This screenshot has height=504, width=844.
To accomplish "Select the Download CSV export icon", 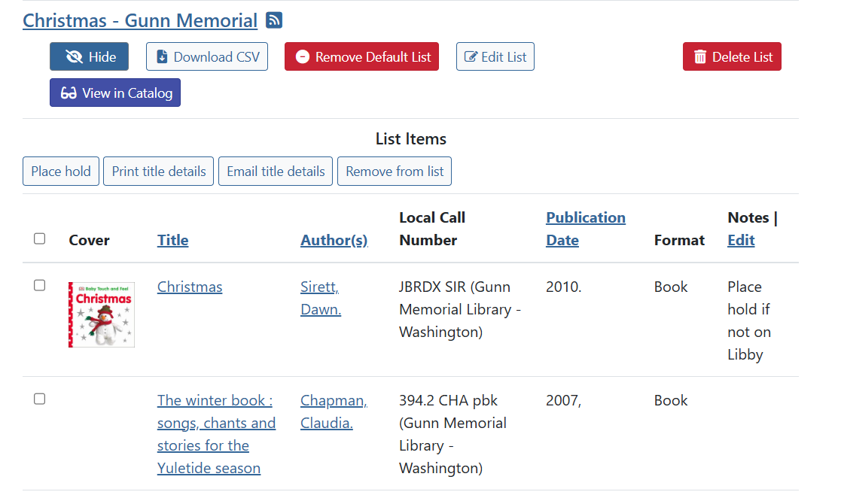I will (x=160, y=56).
